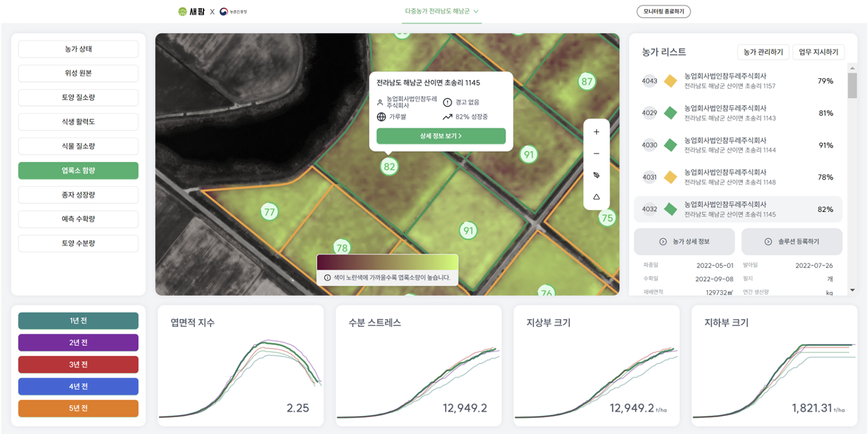Select 토양 질소량 layer in sidebar
The image size is (868, 434).
(x=78, y=98)
